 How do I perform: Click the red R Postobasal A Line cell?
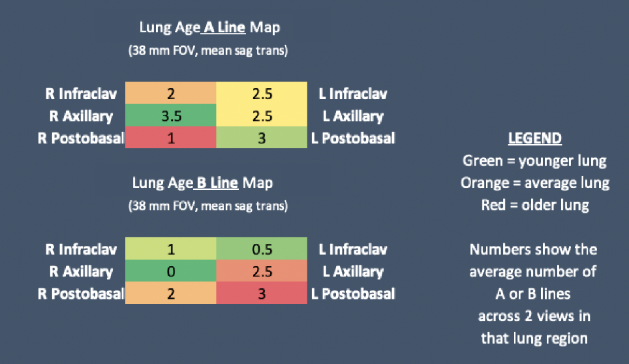click(x=171, y=138)
